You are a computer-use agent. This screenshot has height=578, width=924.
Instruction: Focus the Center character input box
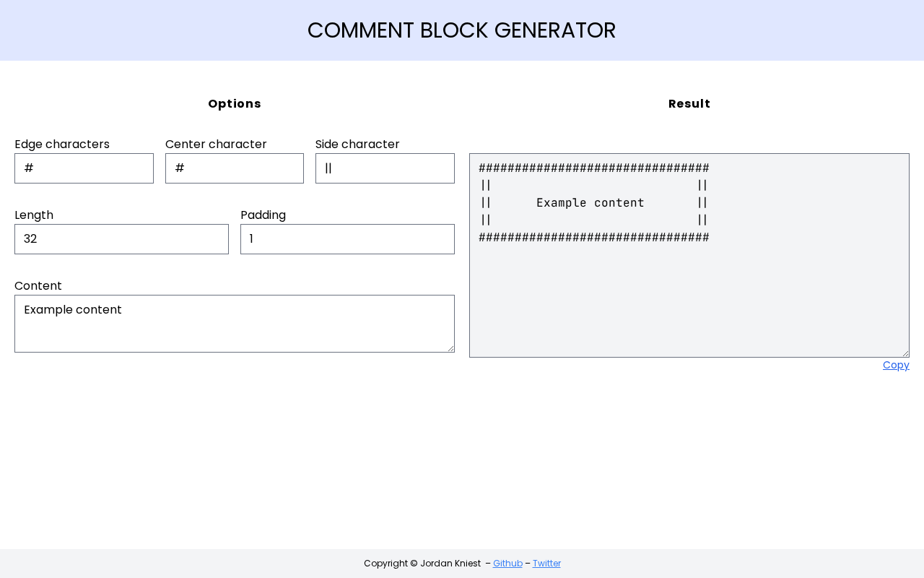(234, 168)
